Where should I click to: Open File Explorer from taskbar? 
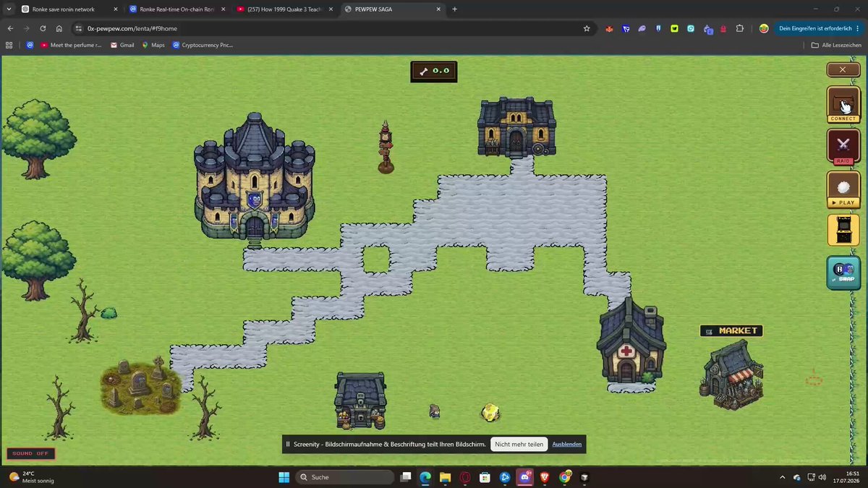click(445, 477)
